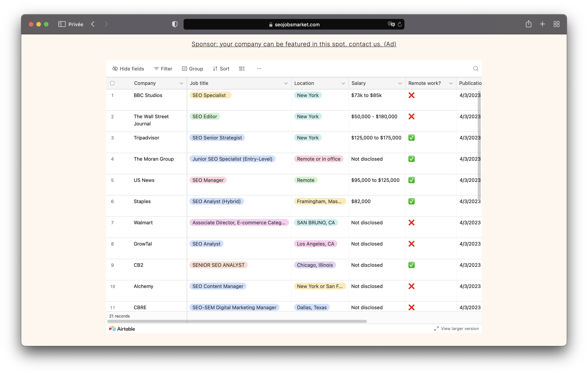Select the SEO Senior Strategist tag
The width and height of the screenshot is (588, 374).
[x=217, y=138]
